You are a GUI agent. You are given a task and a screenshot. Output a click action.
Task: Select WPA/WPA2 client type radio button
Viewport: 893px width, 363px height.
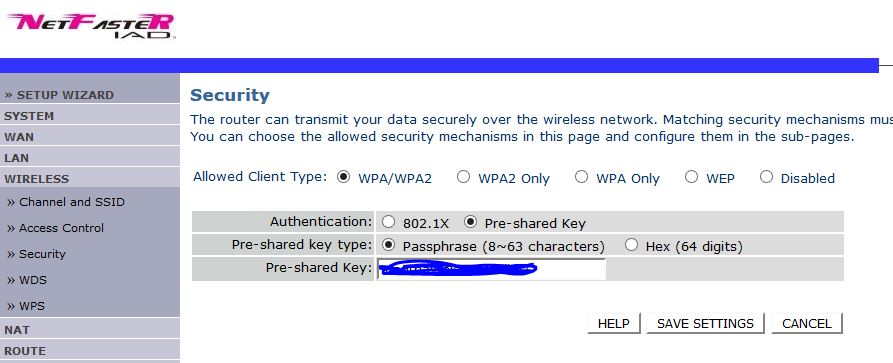coord(343,177)
